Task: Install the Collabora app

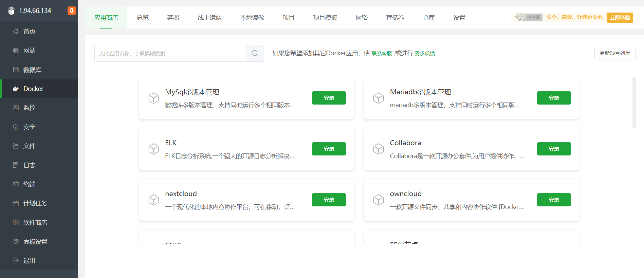Action: [x=554, y=149]
